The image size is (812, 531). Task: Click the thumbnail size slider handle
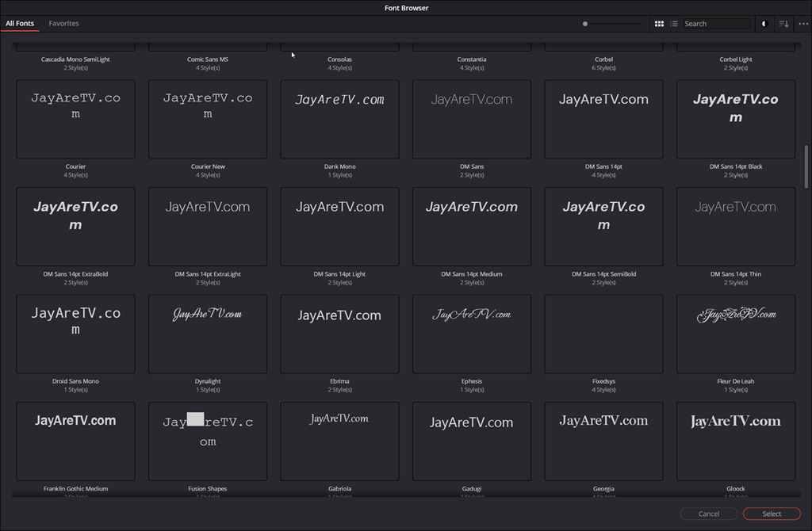click(x=585, y=24)
